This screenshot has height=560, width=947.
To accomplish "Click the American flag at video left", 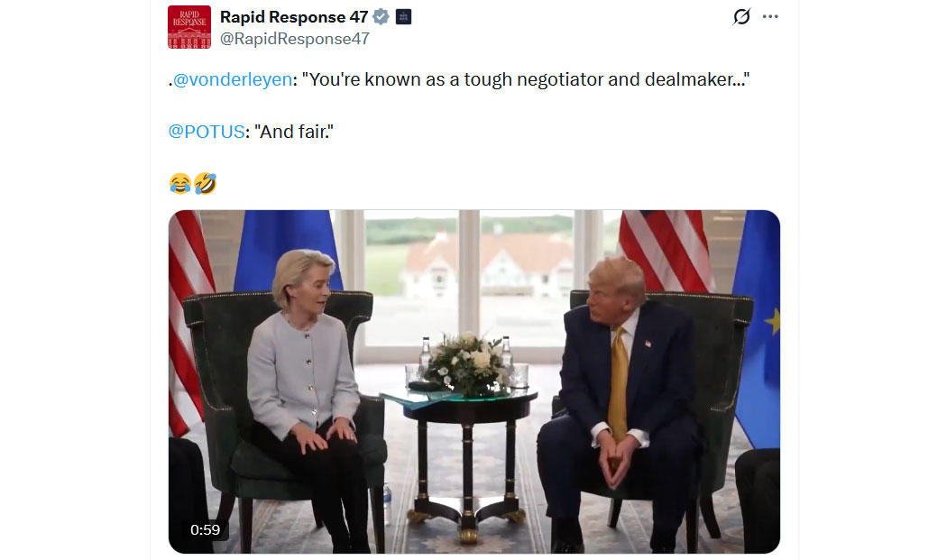I will (x=188, y=320).
